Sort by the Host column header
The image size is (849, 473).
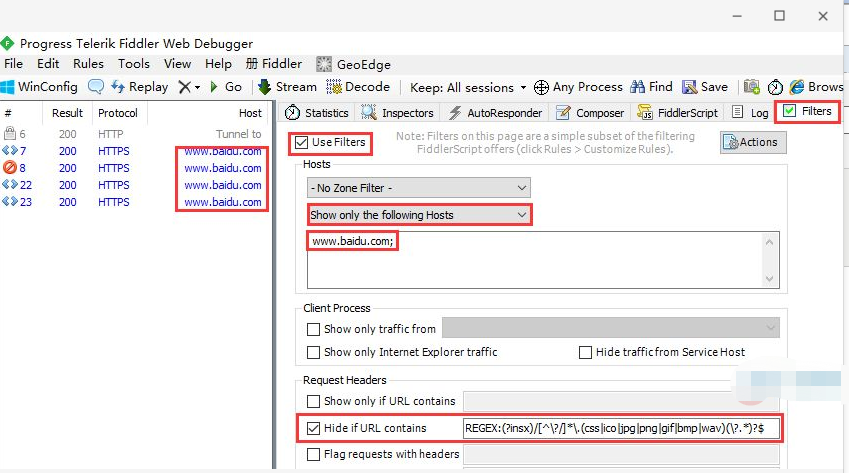[x=208, y=113]
